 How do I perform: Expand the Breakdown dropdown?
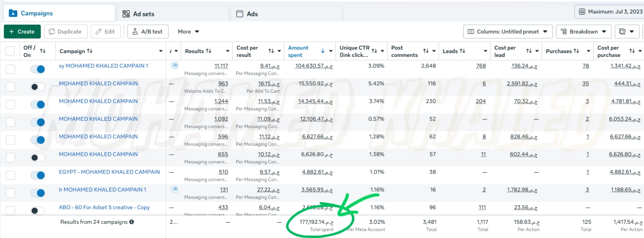coord(584,31)
